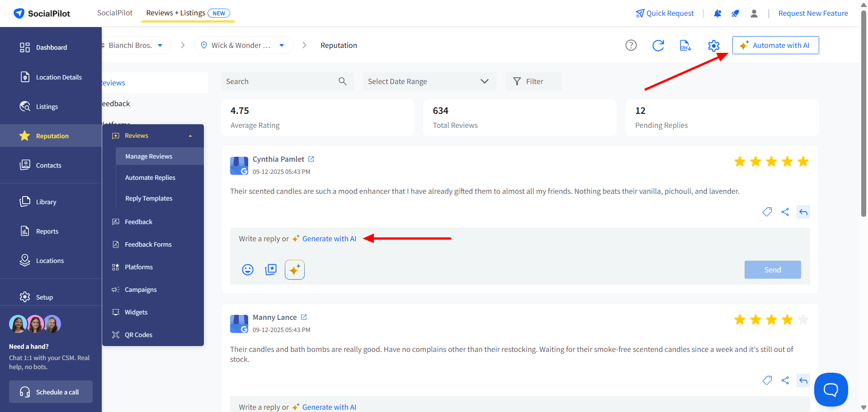This screenshot has width=868, height=412.
Task: Click reply arrow on Cynthia Pamlet's review
Action: tap(803, 212)
